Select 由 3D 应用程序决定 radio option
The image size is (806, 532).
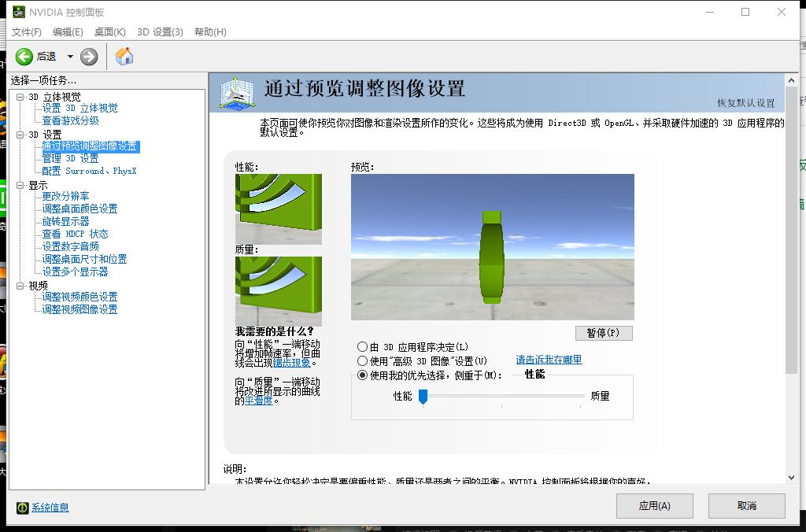tap(363, 347)
